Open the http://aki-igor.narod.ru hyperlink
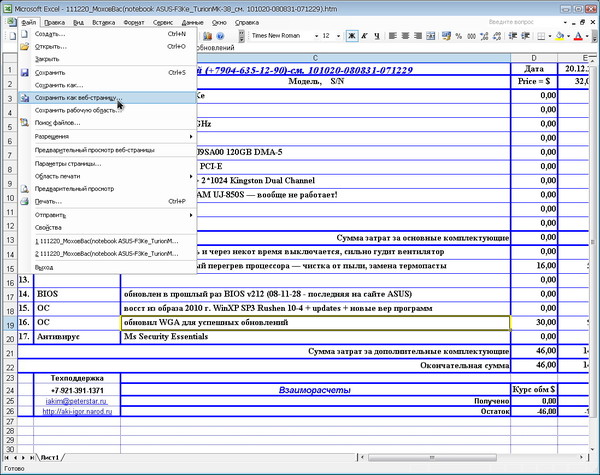Screen dimensions: 600x475 point(77,411)
